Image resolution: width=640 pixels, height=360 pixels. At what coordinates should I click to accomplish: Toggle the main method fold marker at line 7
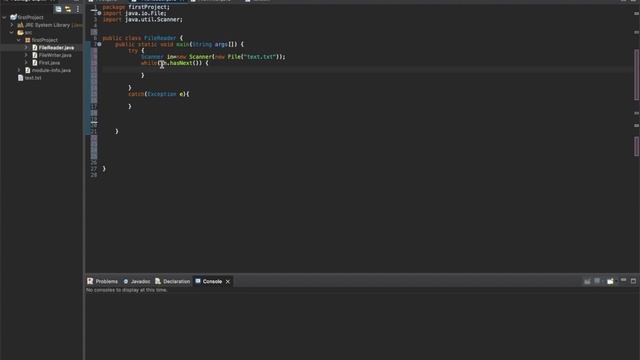click(99, 44)
